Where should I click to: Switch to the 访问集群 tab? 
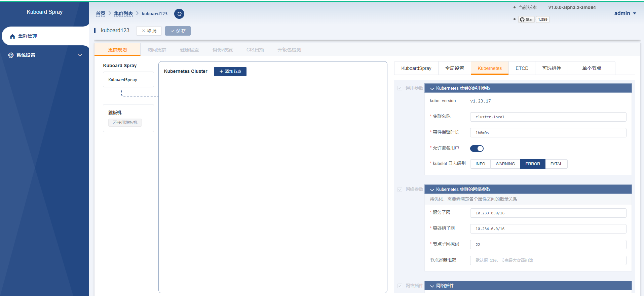point(157,50)
